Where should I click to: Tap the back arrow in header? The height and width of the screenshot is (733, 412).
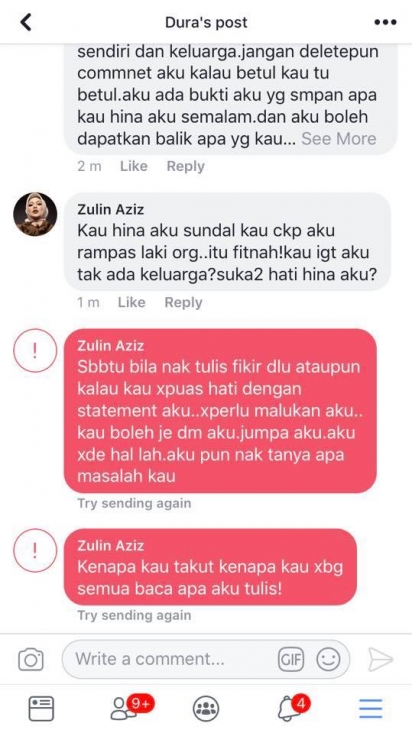point(26,22)
